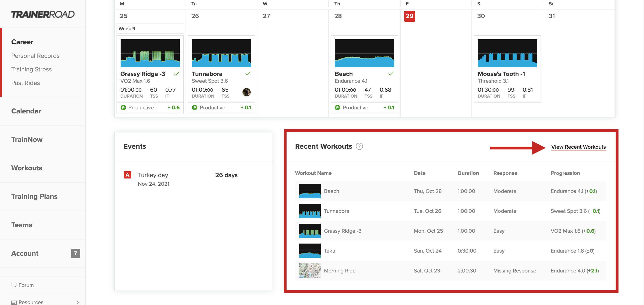644x305 pixels.
Task: Expand the Resources menu chevron
Action: point(78,302)
